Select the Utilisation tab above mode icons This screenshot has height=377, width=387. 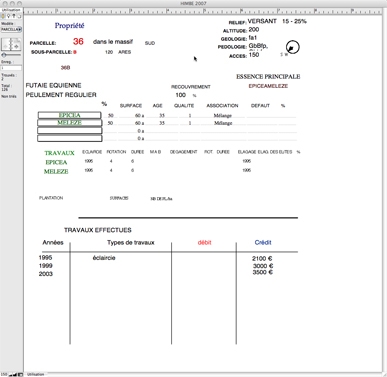[x=11, y=10]
